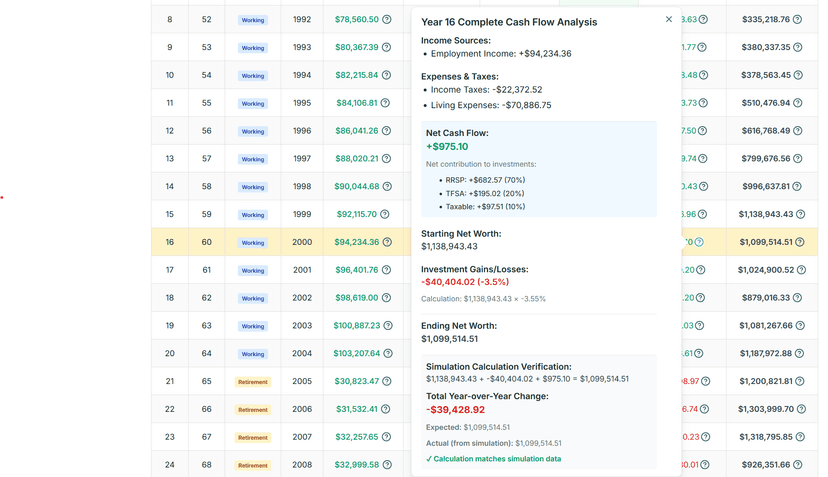
Task: Click the Net Cash Flow +$975.10 value
Action: coord(447,146)
